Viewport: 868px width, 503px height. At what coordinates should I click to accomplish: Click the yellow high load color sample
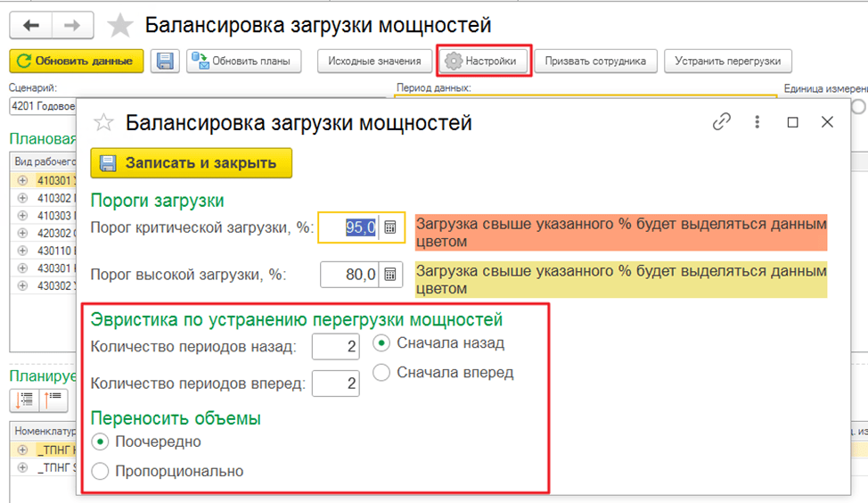621,280
